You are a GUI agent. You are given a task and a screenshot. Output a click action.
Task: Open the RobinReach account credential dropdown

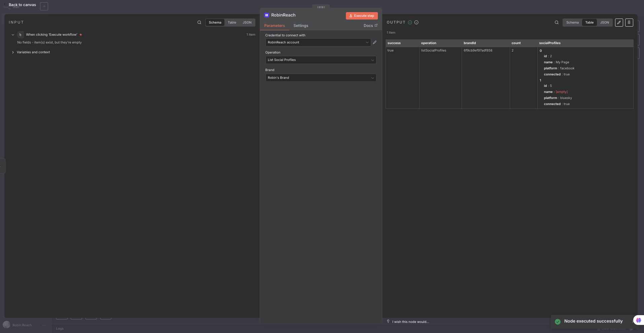318,42
